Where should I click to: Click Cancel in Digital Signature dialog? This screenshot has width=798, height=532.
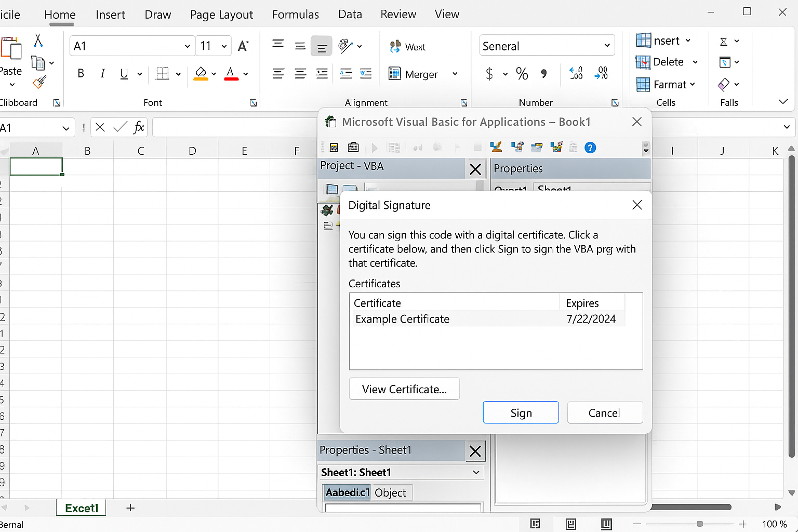(605, 413)
